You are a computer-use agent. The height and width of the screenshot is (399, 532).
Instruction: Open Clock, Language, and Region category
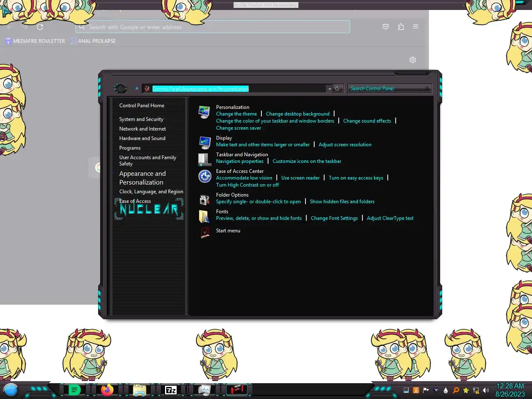pyautogui.click(x=151, y=192)
